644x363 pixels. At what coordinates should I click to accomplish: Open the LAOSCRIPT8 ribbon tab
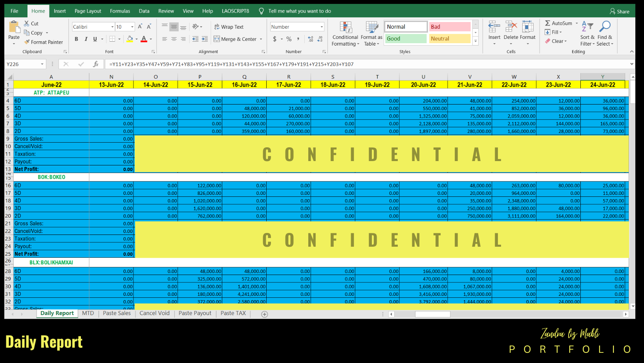click(x=236, y=11)
